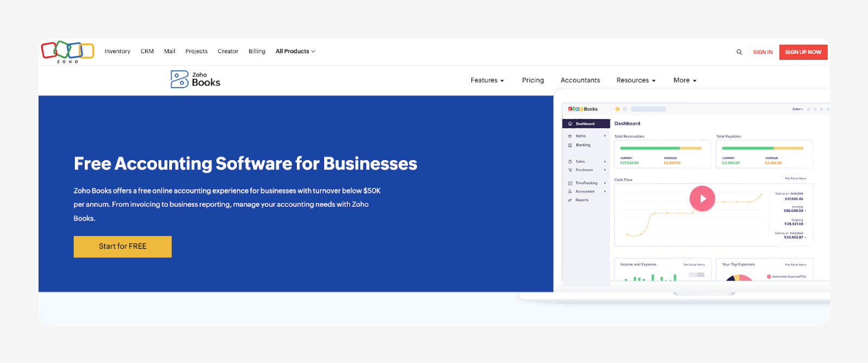Go to the Accountants page
The height and width of the screenshot is (363, 868).
tap(580, 80)
